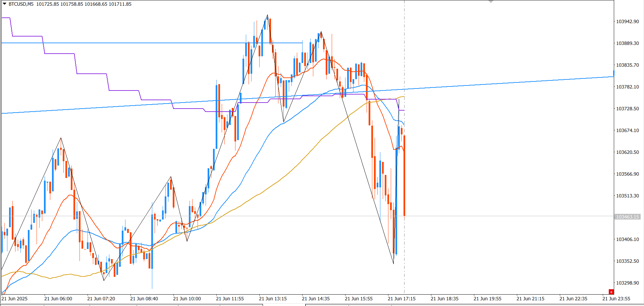Click the 103352.50 price scale label
The image size is (644, 306).
click(x=628, y=261)
